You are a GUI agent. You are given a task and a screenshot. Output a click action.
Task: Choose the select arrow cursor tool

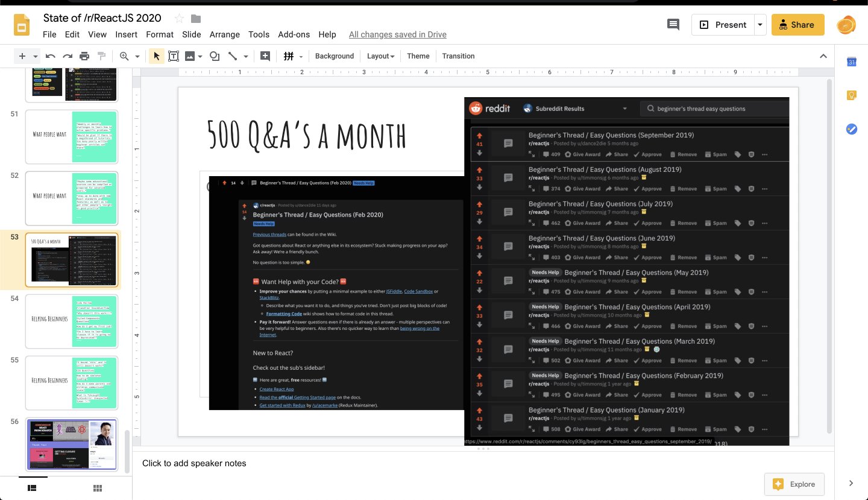157,56
